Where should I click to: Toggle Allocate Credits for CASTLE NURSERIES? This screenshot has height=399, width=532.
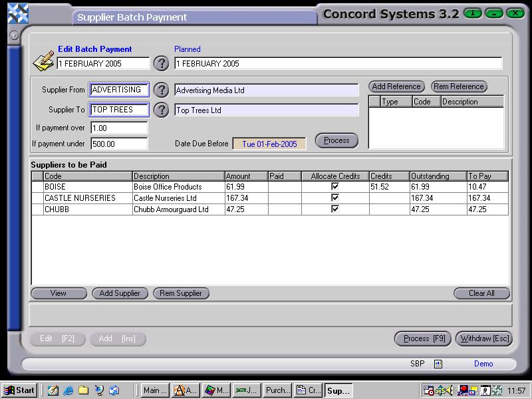[x=335, y=198]
